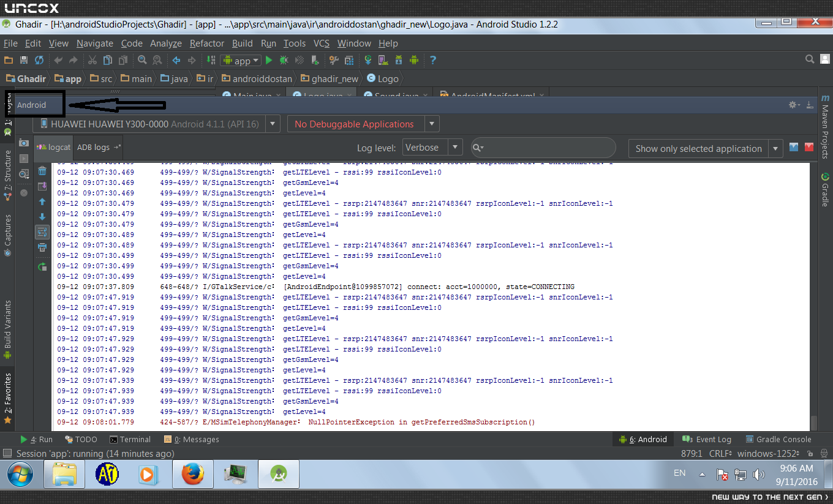Click the Find magnifier icon

point(142,60)
